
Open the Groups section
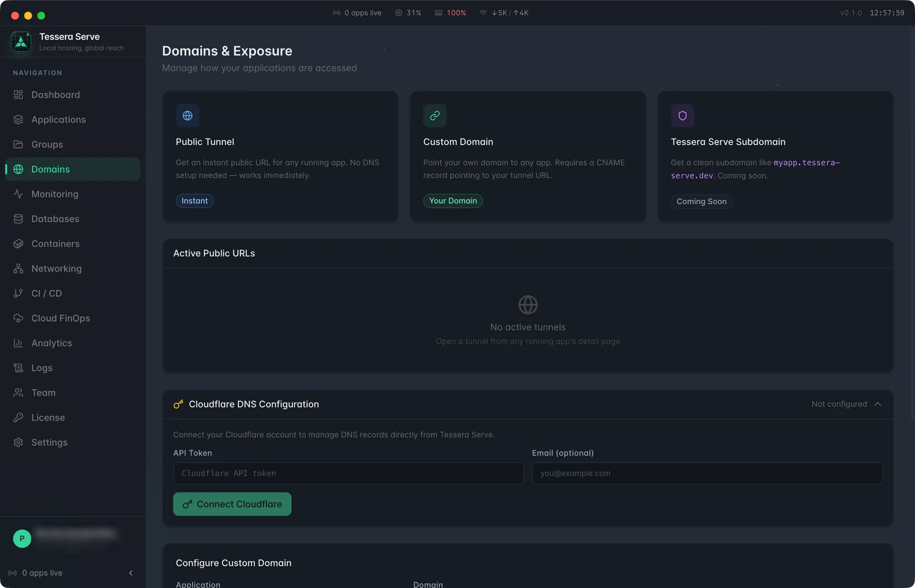[73, 144]
